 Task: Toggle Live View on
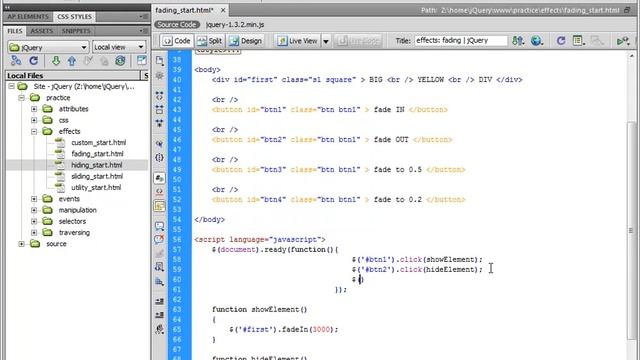pyautogui.click(x=297, y=41)
